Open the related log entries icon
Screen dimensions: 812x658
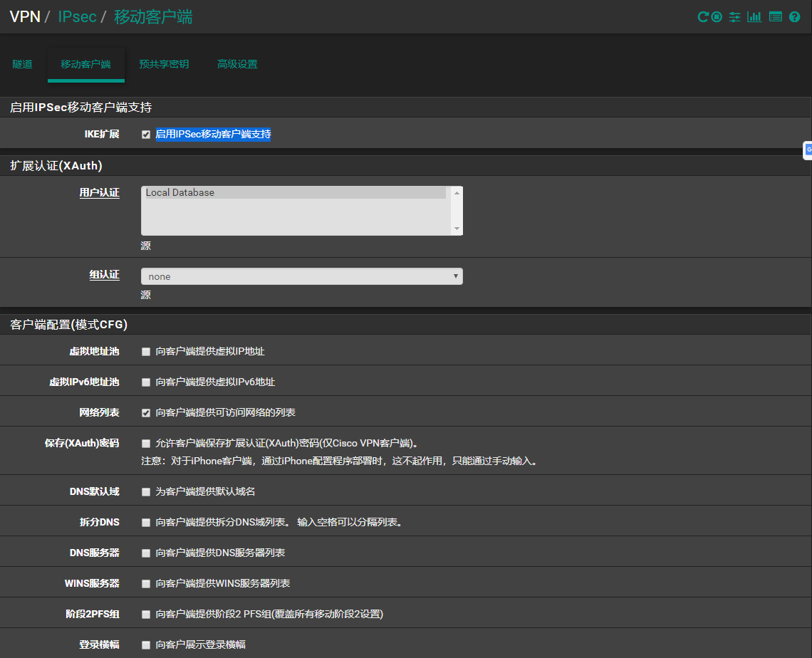[776, 17]
